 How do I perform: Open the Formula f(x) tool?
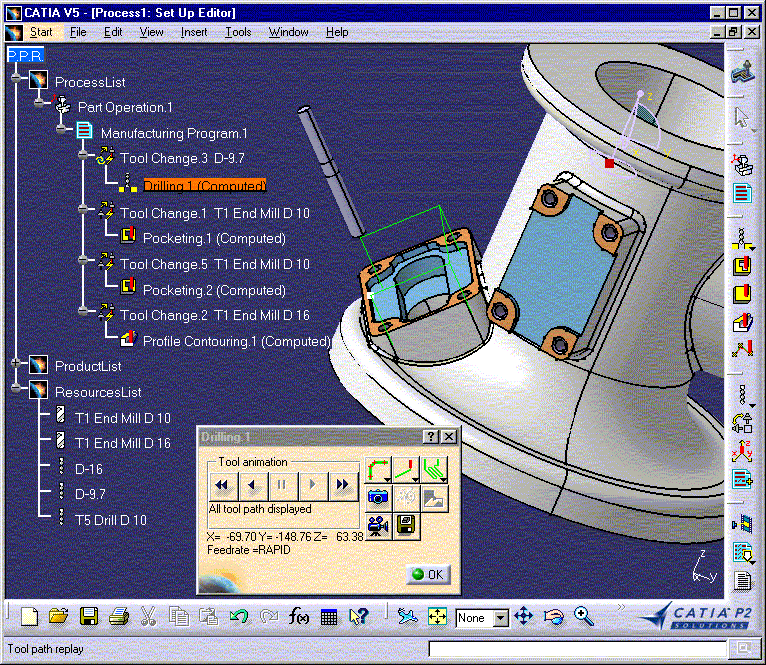(x=298, y=617)
